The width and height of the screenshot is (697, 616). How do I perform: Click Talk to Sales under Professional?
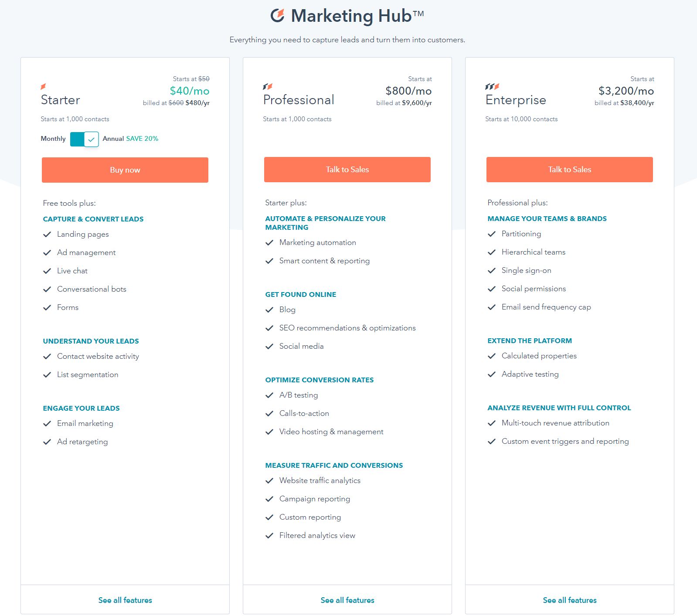(347, 170)
